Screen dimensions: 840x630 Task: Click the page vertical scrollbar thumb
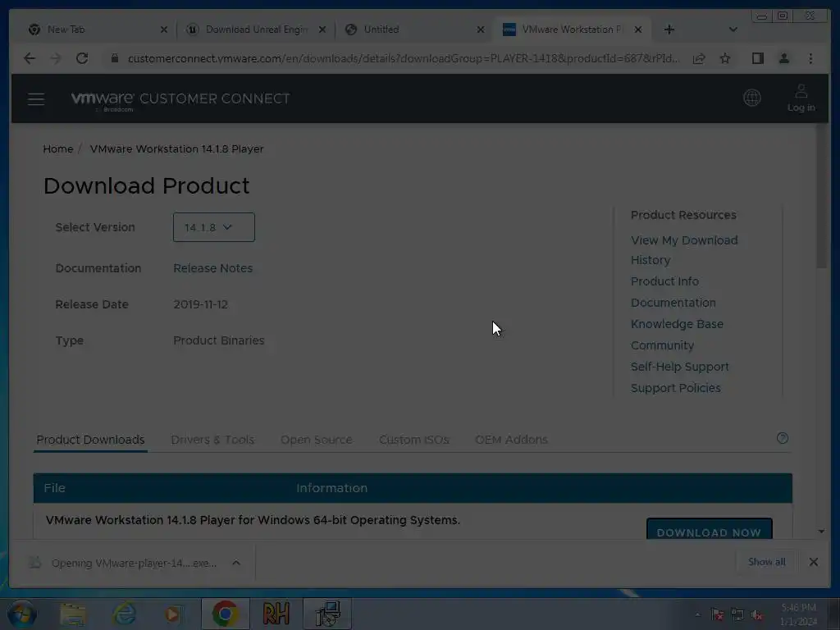click(821, 197)
